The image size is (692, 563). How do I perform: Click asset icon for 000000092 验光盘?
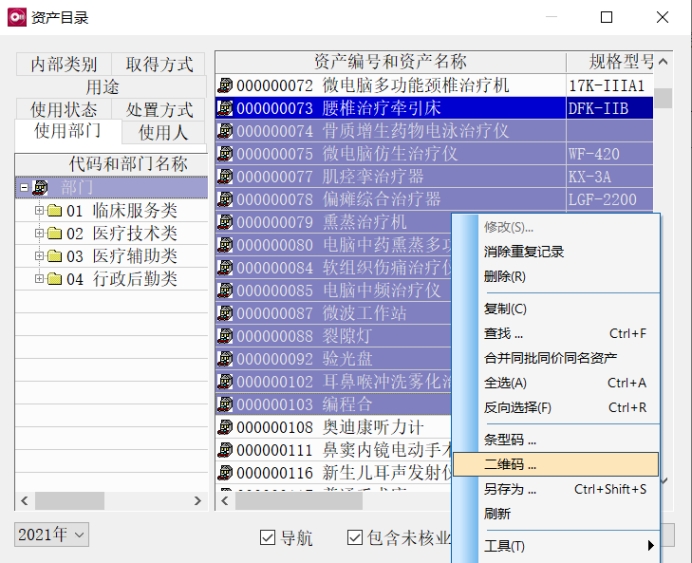tap(225, 359)
